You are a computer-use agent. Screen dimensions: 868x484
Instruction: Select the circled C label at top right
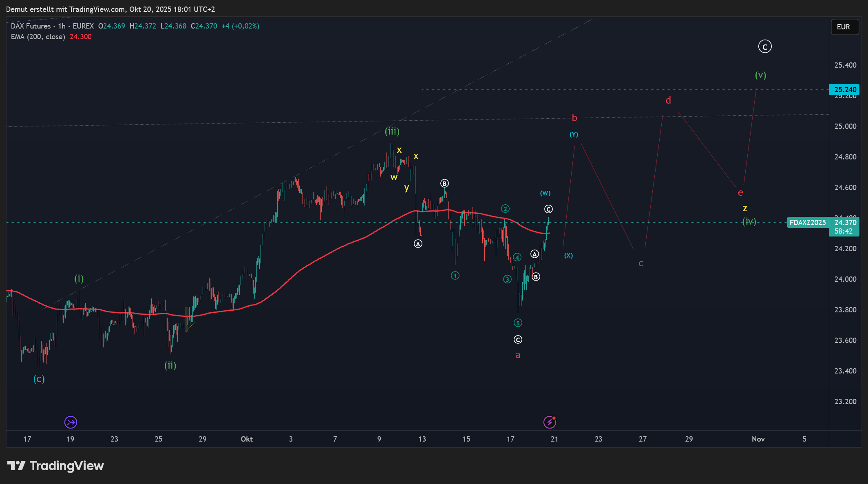click(764, 46)
